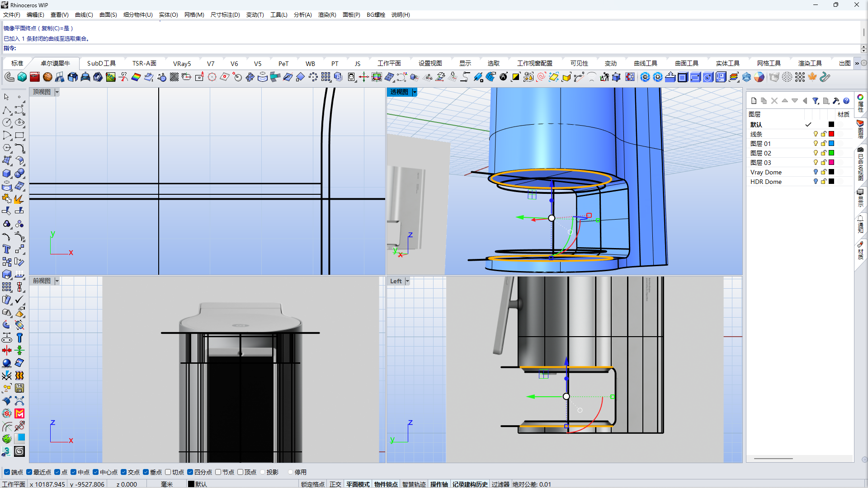Screen dimensions: 868x488
Task: Disable the 端点 object snap checkbox
Action: click(7, 472)
